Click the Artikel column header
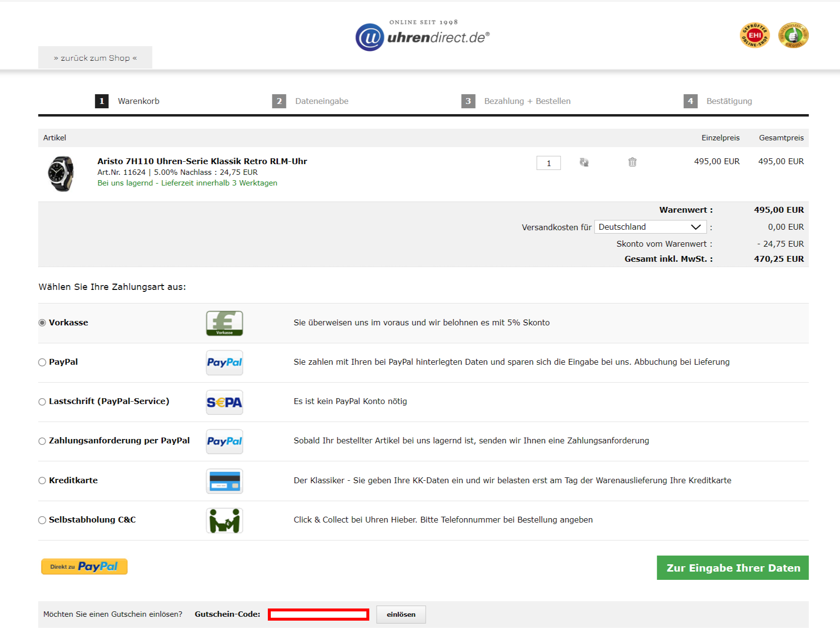This screenshot has height=642, width=840. click(x=54, y=138)
